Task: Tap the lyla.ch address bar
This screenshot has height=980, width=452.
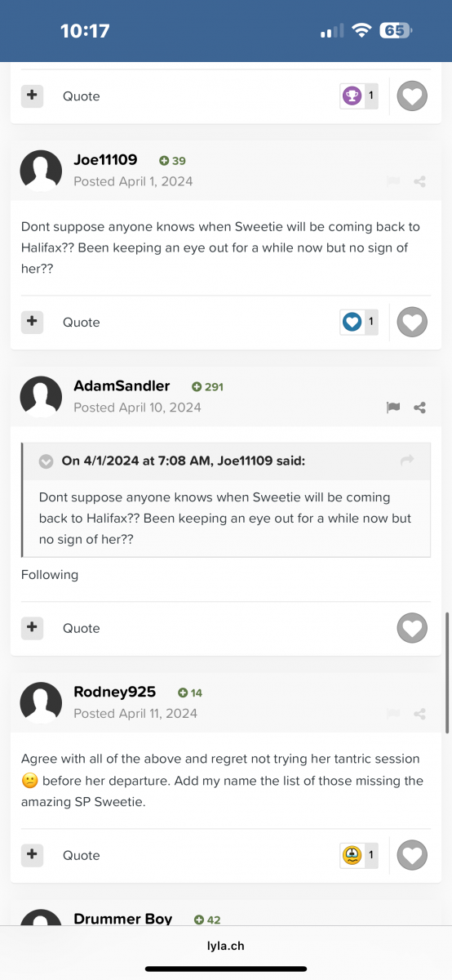Action: coord(226,946)
